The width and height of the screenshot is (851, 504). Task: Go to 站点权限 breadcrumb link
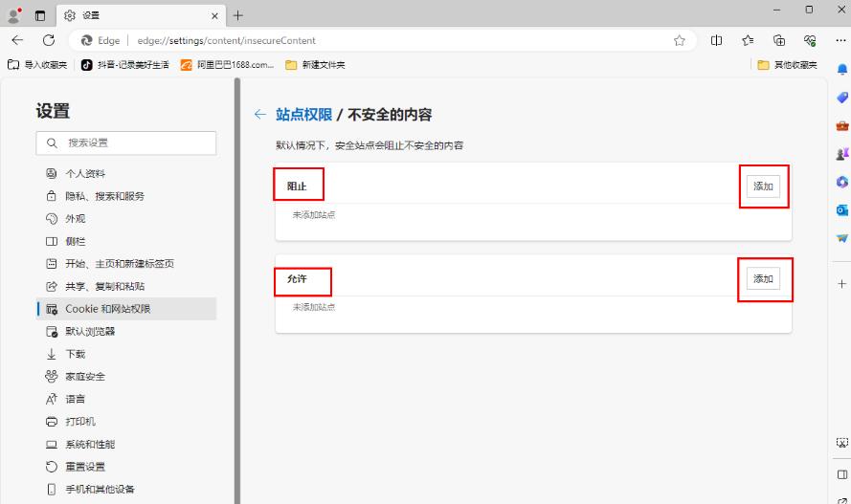(x=304, y=115)
